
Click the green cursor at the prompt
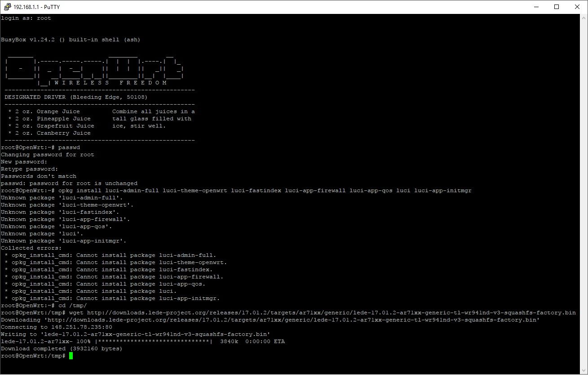click(71, 356)
